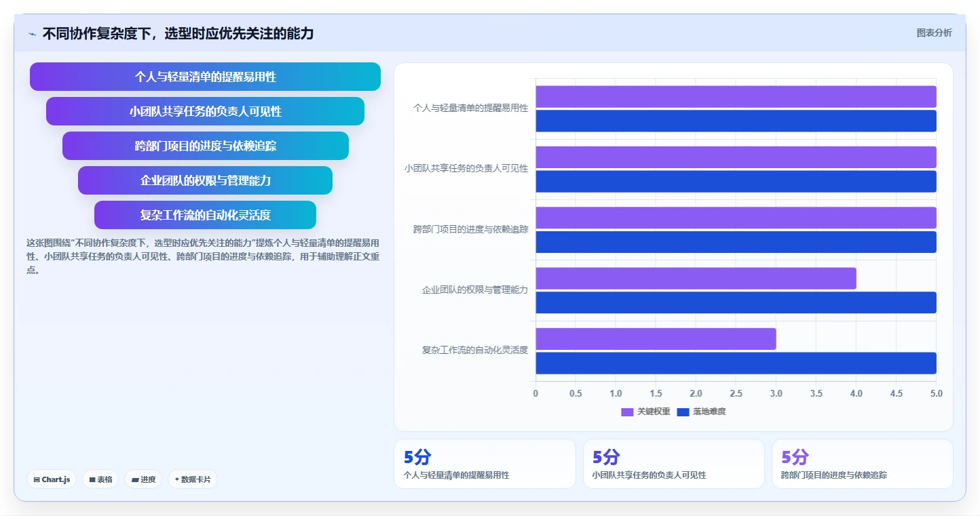The height and width of the screenshot is (516, 980).
Task: Click the header title 不同协作复杂度下，选型时应优先关注的能力
Action: pos(178,33)
